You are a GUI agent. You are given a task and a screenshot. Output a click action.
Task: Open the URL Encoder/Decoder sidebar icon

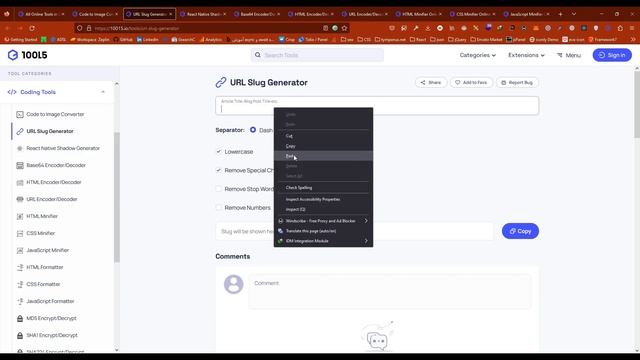coord(20,199)
